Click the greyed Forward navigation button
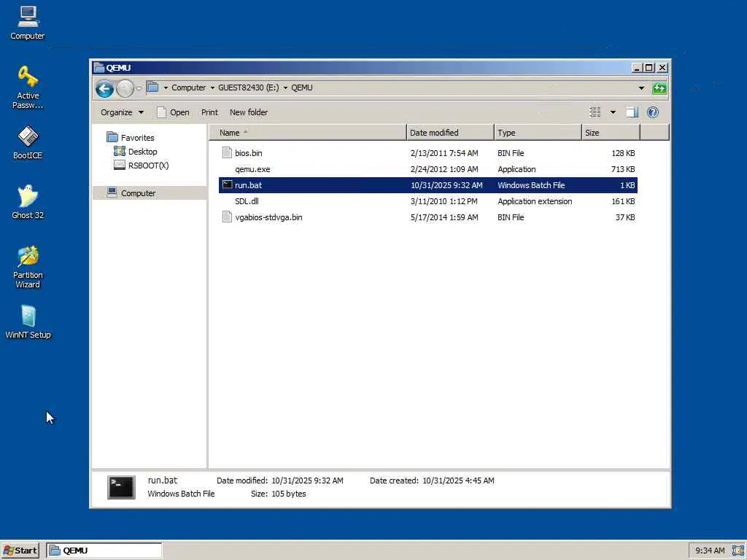 coord(125,88)
